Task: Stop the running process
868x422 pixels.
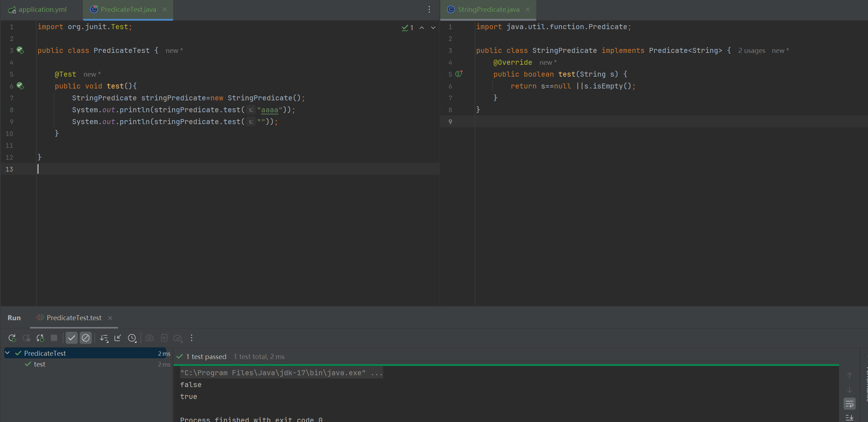Action: point(54,338)
